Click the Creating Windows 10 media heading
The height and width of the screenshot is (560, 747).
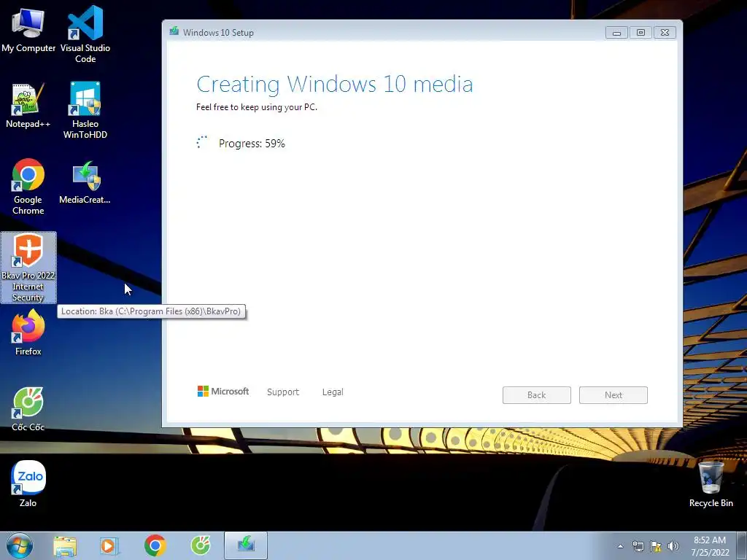334,85
